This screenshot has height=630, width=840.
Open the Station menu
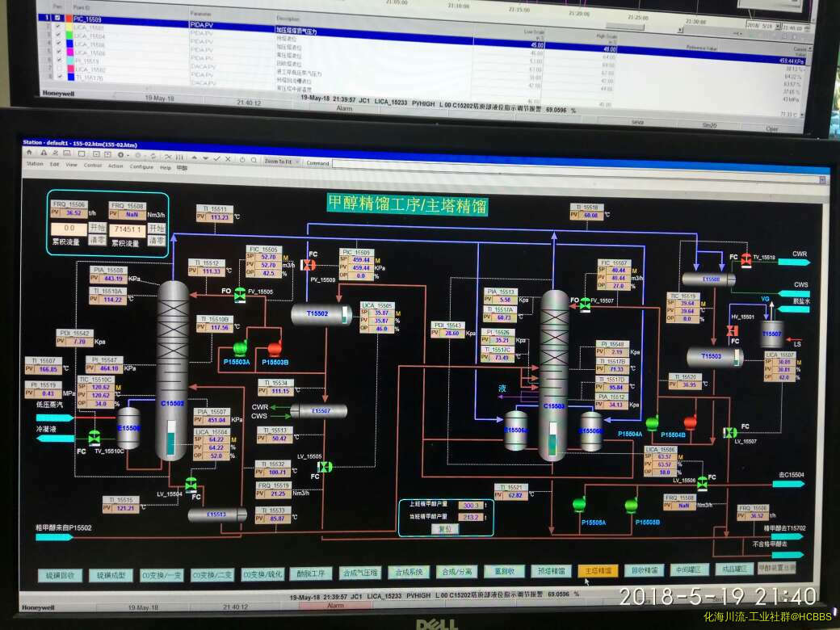click(x=35, y=166)
